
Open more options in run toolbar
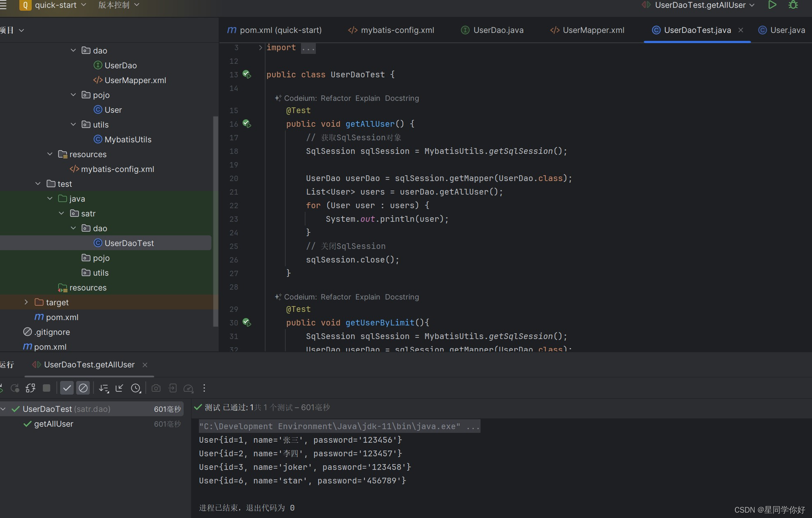(x=204, y=388)
